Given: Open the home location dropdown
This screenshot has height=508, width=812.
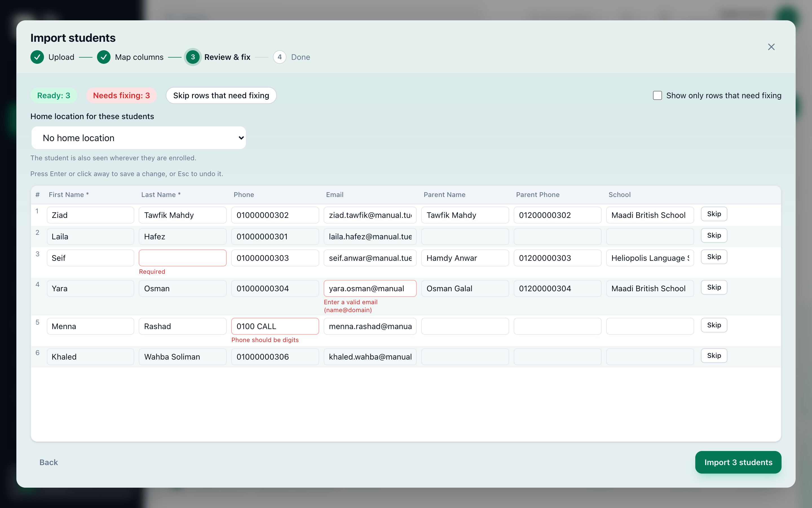Looking at the screenshot, I should (x=139, y=138).
